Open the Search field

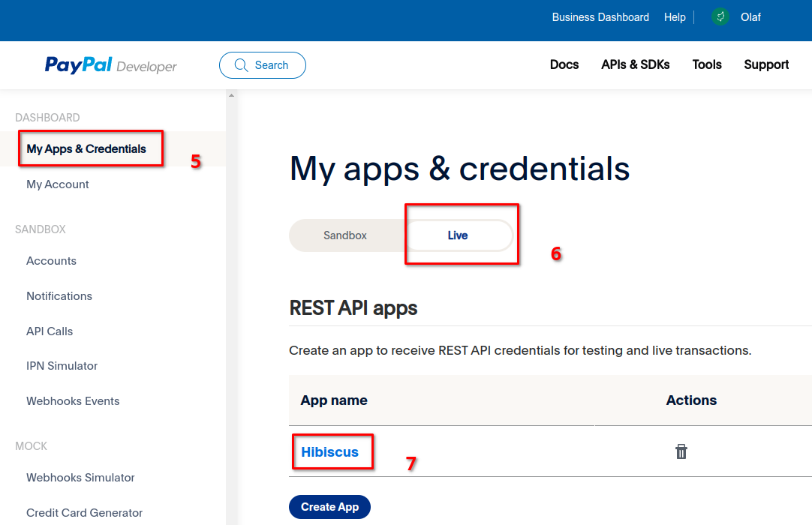point(263,65)
